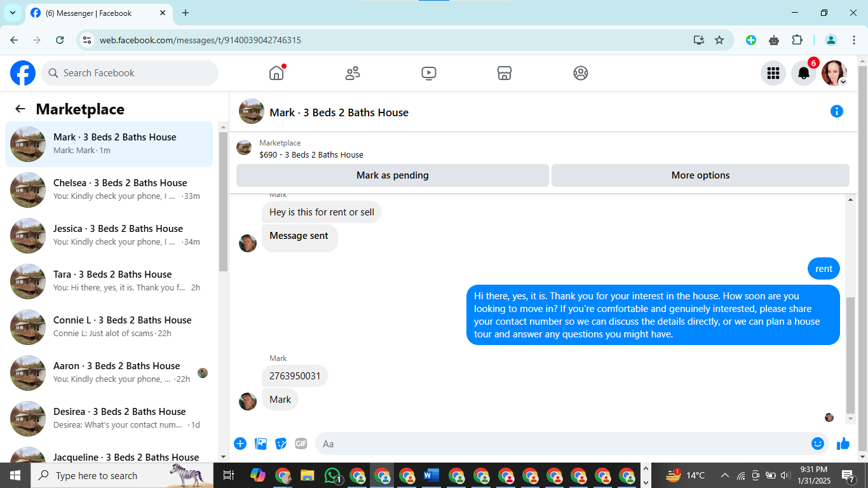This screenshot has height=488, width=868.
Task: Open the Desirea conversation
Action: pos(109,419)
